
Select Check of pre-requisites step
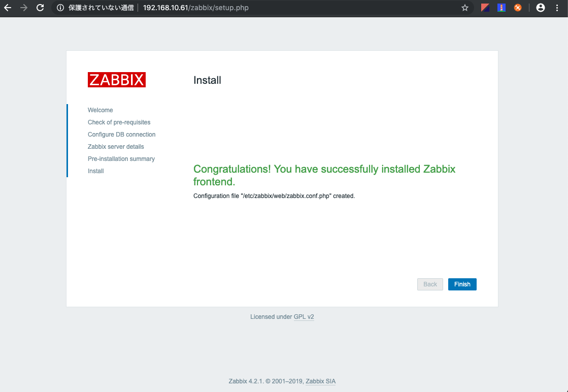coord(119,122)
